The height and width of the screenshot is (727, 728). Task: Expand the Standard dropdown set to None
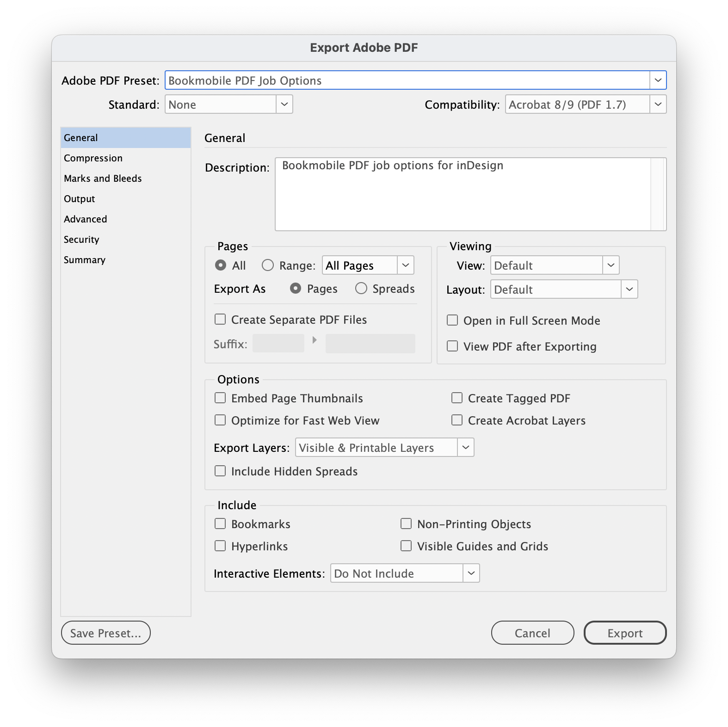[x=229, y=105]
